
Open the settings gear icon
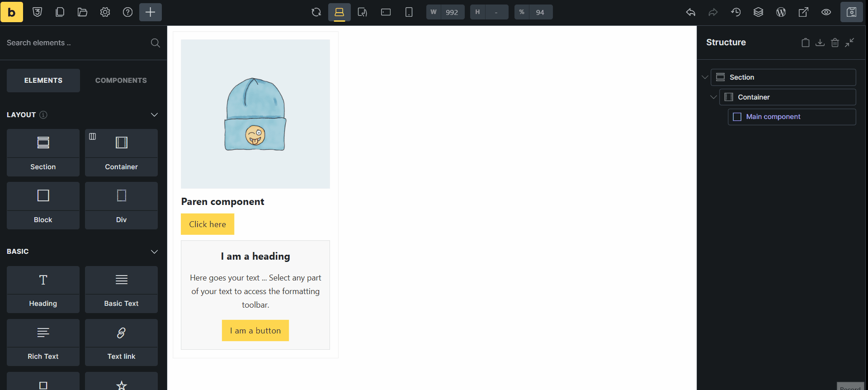105,12
